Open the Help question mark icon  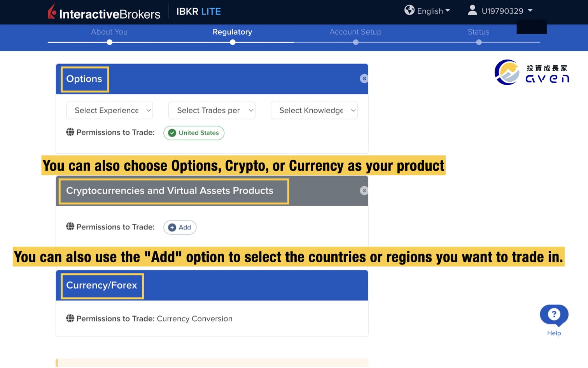pos(554,315)
